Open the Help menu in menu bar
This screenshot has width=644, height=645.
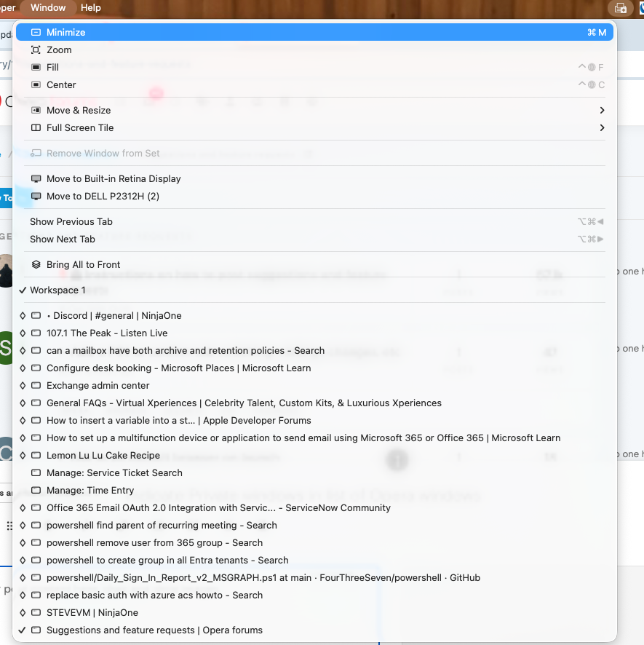coord(91,8)
